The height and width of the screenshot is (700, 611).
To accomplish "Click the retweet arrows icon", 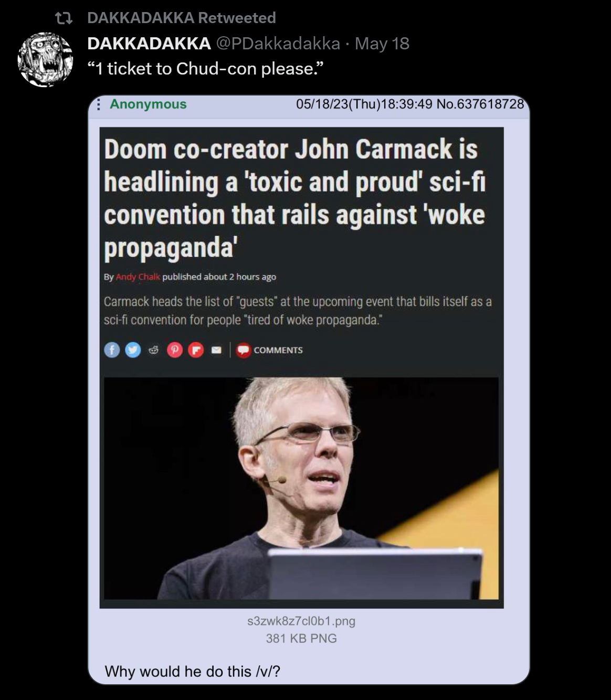I will [64, 19].
